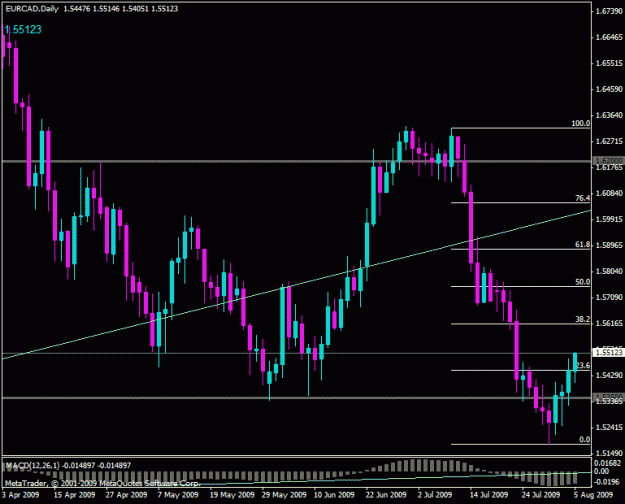Click the 3 Apr 2009 date label
The height and width of the screenshot is (504, 625).
click(20, 495)
